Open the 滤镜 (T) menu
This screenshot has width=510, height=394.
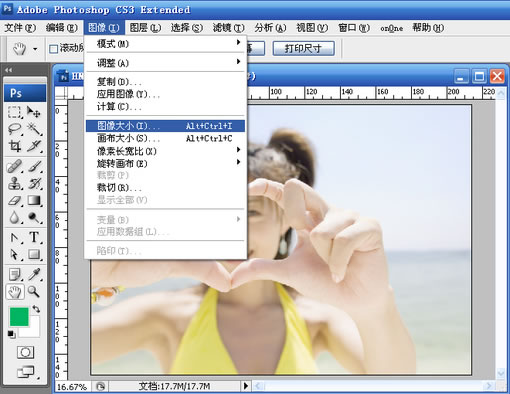point(229,28)
